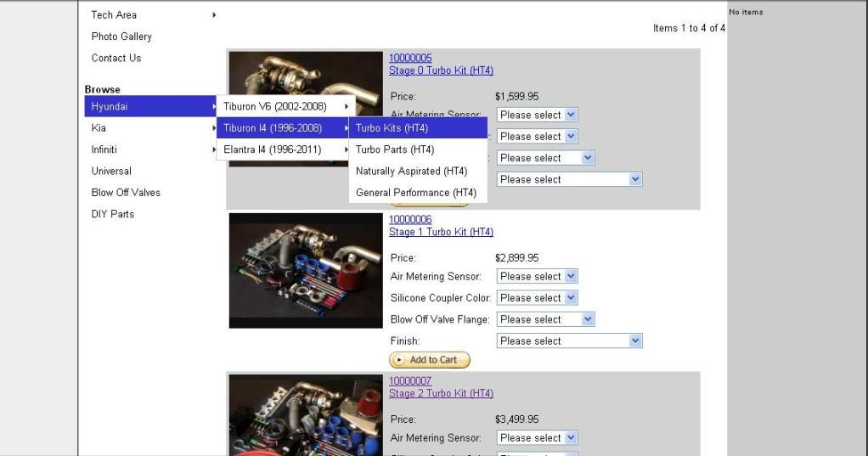The image size is (868, 456).
Task: Open the Photo Gallery page
Action: (121, 37)
